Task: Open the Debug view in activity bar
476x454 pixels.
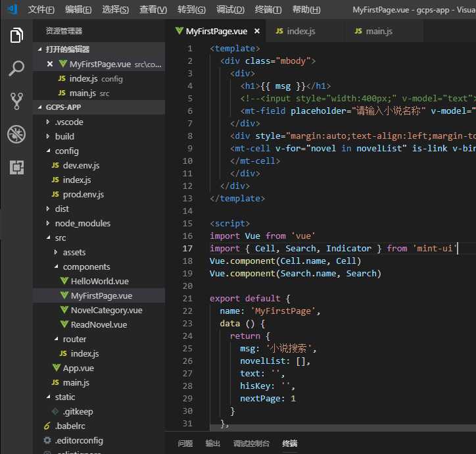Action: 16,134
